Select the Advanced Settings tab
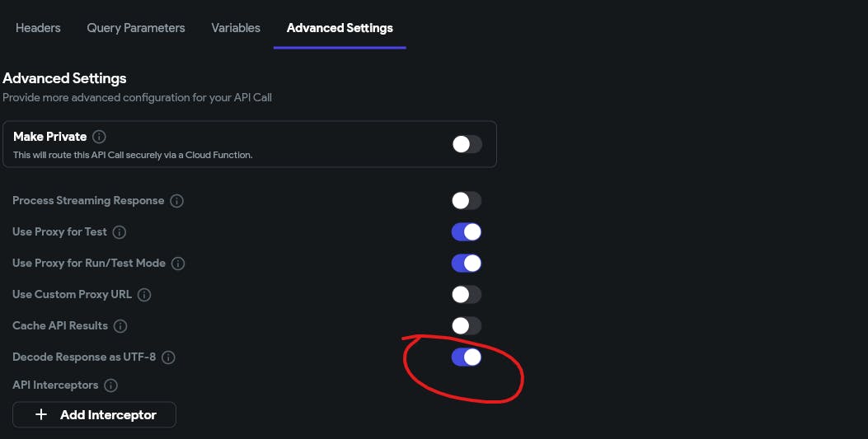The width and height of the screenshot is (868, 439). (340, 28)
